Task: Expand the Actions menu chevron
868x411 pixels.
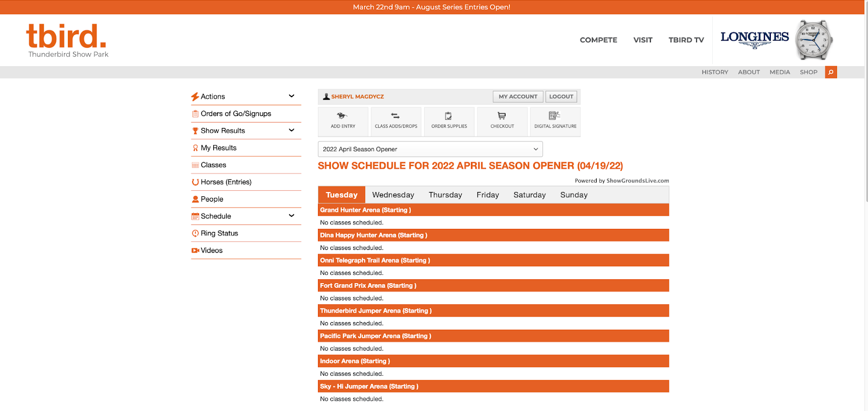Action: pos(291,96)
